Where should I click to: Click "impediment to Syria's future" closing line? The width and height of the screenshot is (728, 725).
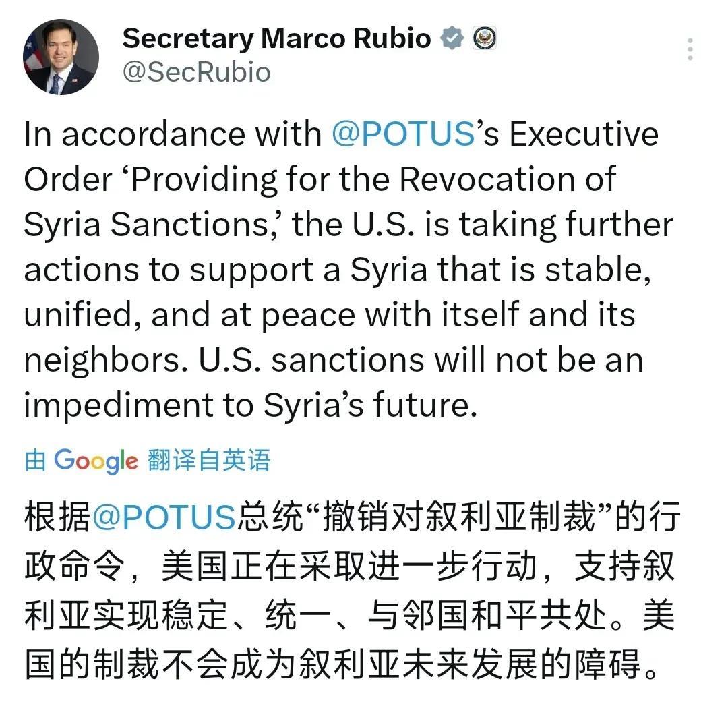tap(251, 405)
